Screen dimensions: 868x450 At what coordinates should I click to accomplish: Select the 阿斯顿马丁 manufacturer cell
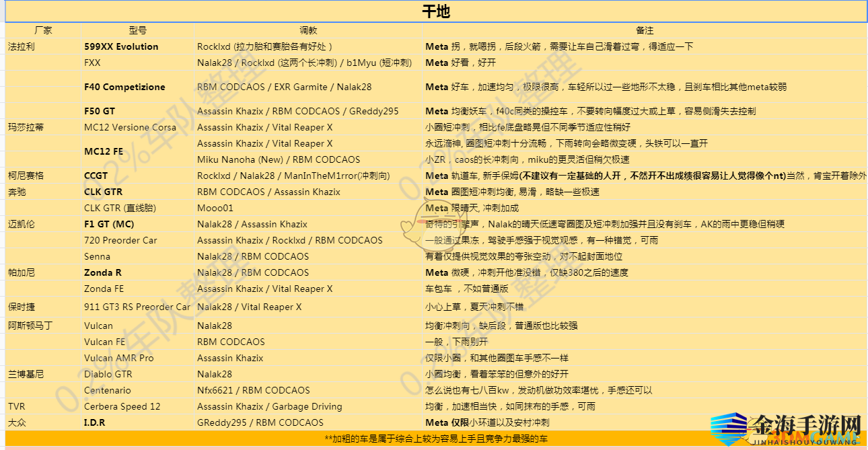coord(43,326)
